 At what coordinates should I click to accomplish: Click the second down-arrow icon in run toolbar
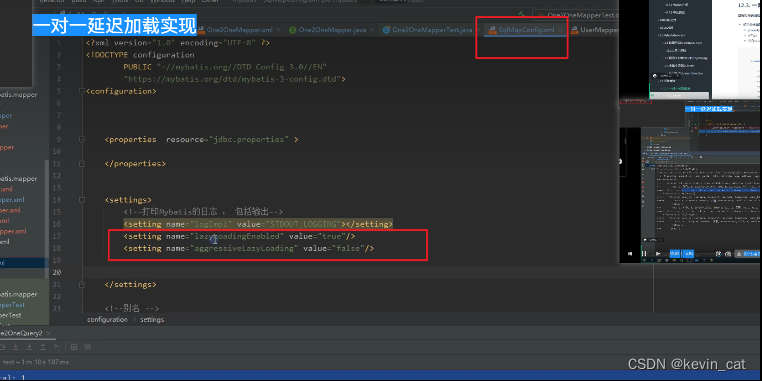coord(29,347)
